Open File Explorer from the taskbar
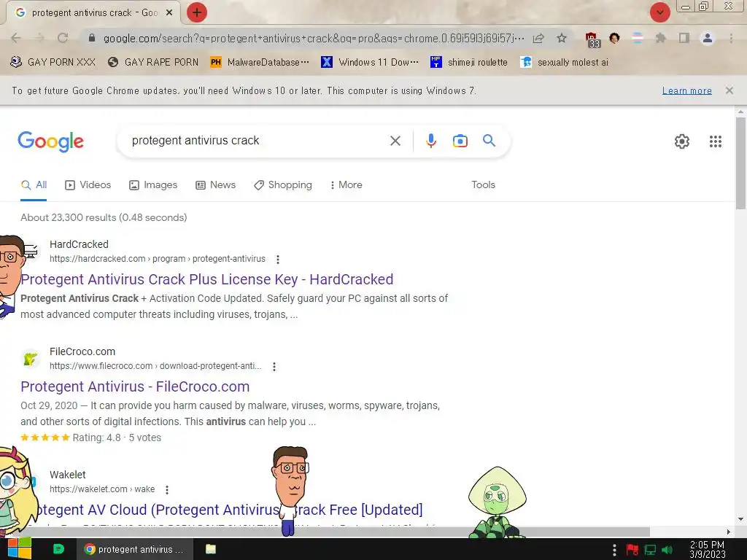Viewport: 747px width, 560px height. pyautogui.click(x=211, y=549)
